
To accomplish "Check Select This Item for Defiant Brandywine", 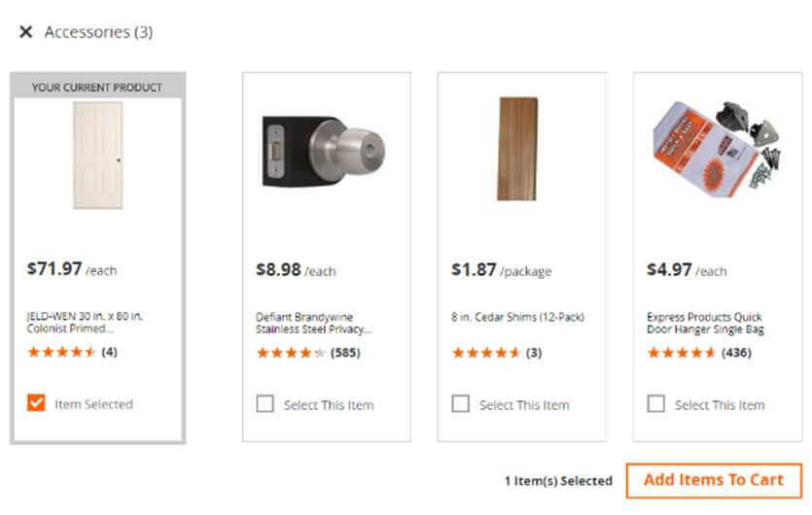I will point(265,404).
